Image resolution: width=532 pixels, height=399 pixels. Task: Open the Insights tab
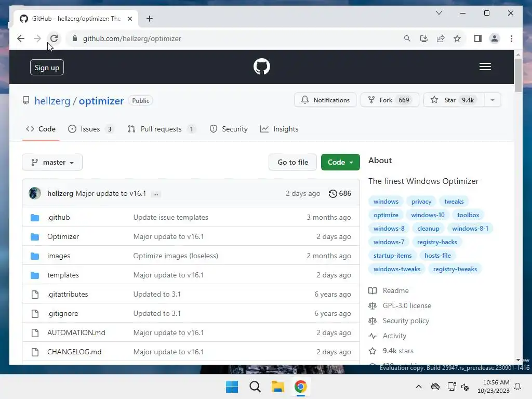click(x=279, y=129)
